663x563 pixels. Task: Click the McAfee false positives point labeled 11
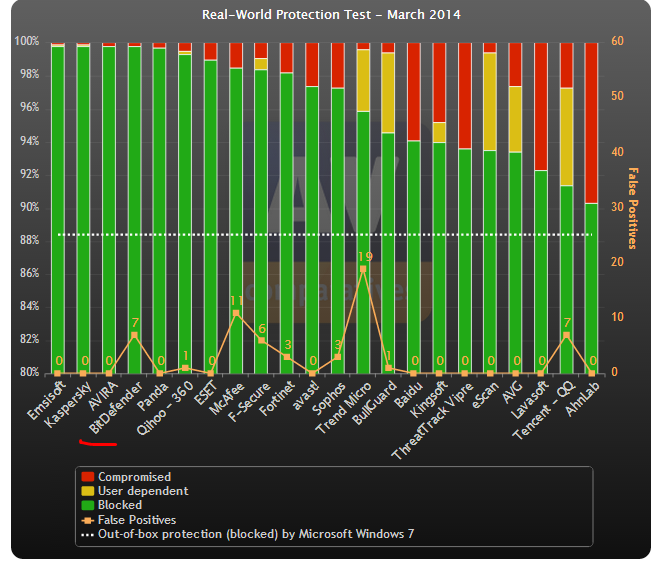pos(236,313)
